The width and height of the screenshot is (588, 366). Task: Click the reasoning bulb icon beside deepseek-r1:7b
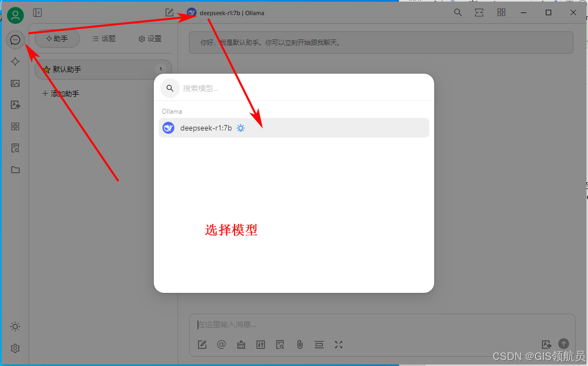(x=241, y=128)
